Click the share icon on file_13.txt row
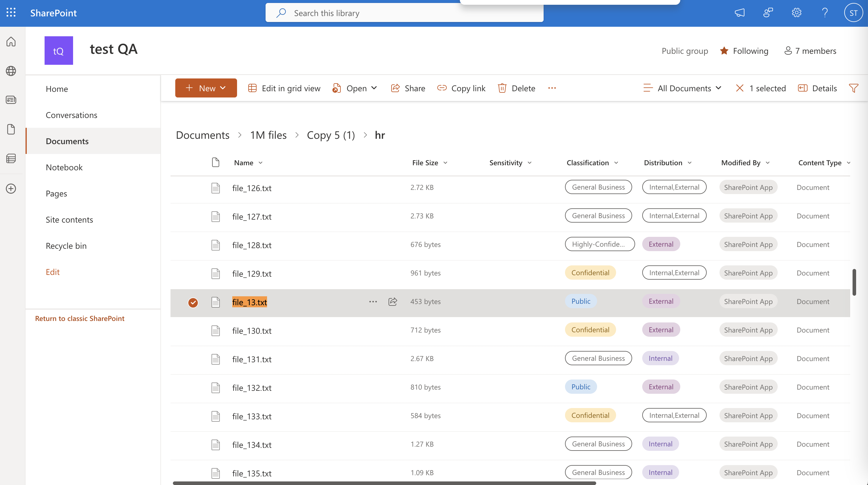The height and width of the screenshot is (485, 868). click(x=392, y=302)
